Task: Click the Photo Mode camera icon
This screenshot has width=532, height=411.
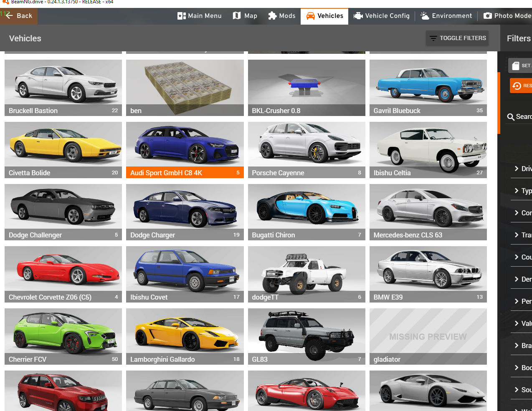Action: [487, 16]
